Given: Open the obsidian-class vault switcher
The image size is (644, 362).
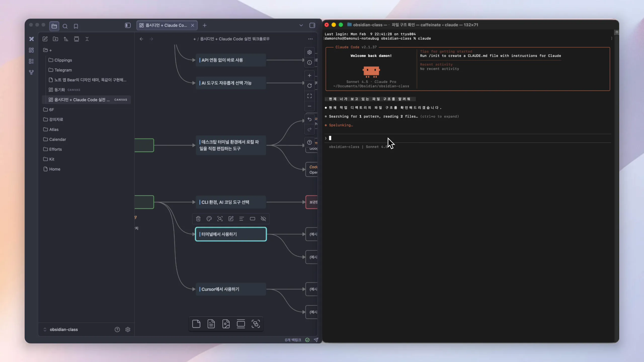Looking at the screenshot, I should [x=63, y=329].
